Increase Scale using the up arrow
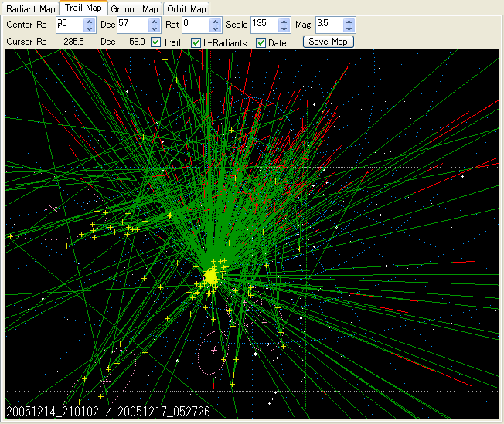The image size is (504, 424). [x=284, y=21]
